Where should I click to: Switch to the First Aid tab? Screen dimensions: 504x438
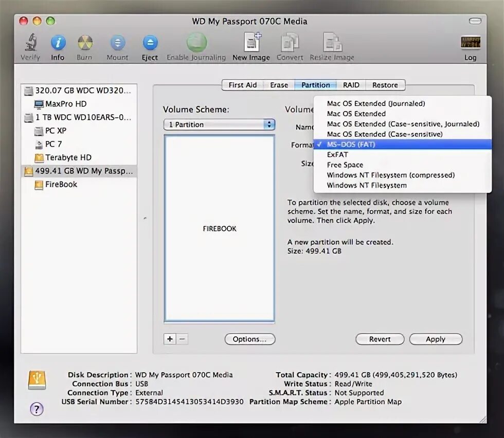[x=243, y=85]
